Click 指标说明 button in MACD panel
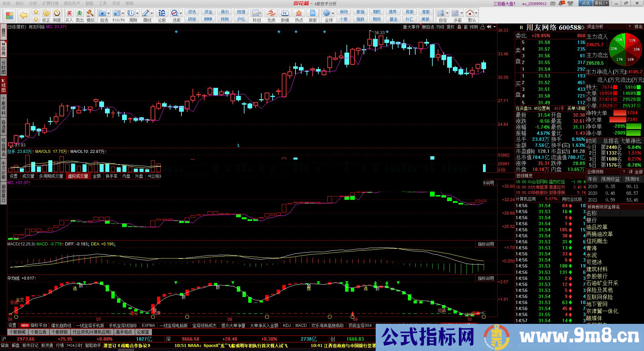Image resolution: width=644 pixels, height=351 pixels. [486, 244]
